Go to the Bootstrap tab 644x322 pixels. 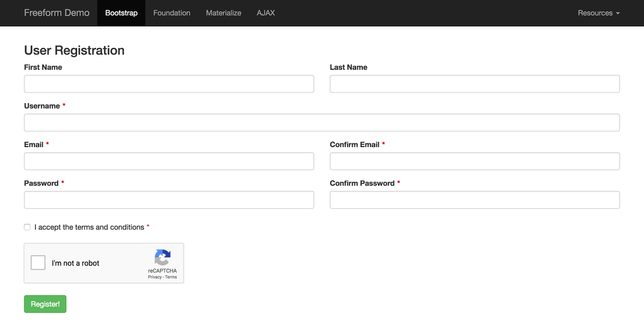pyautogui.click(x=121, y=13)
